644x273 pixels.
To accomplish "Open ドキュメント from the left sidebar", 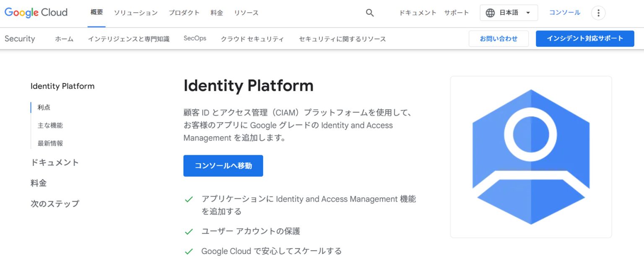I will pyautogui.click(x=55, y=163).
